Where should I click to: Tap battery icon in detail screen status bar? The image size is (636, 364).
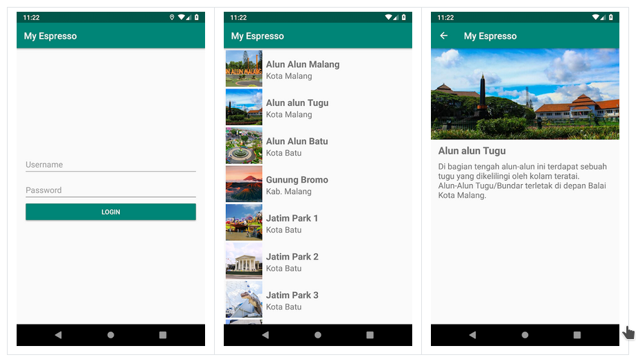[x=611, y=17]
